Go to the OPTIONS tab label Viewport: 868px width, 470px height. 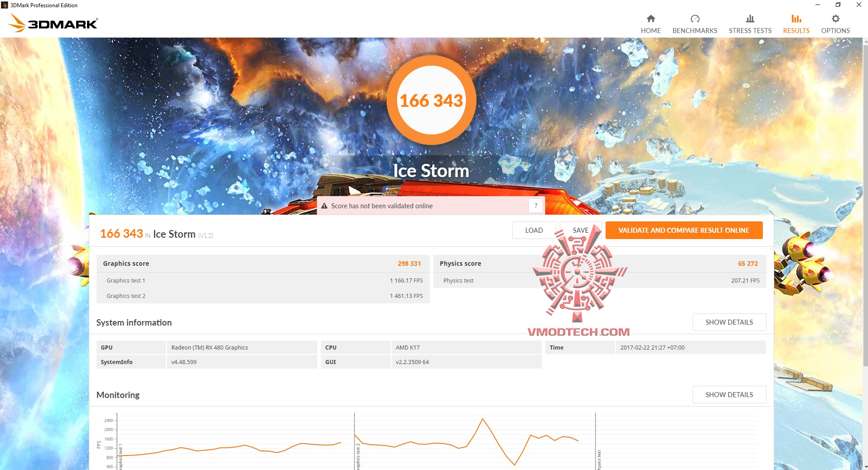click(x=835, y=31)
